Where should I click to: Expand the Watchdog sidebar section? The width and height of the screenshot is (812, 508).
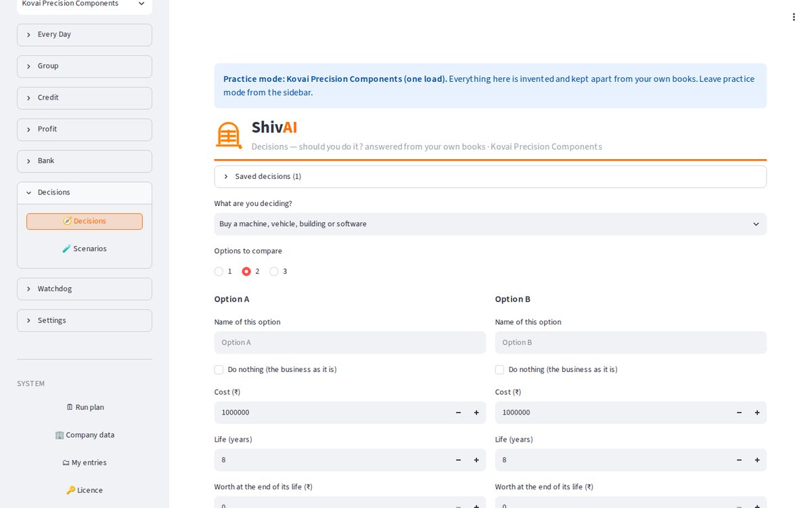85,289
